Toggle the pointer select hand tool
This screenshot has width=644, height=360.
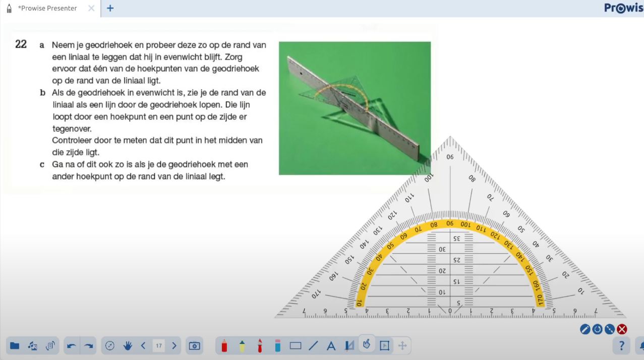pyautogui.click(x=367, y=344)
